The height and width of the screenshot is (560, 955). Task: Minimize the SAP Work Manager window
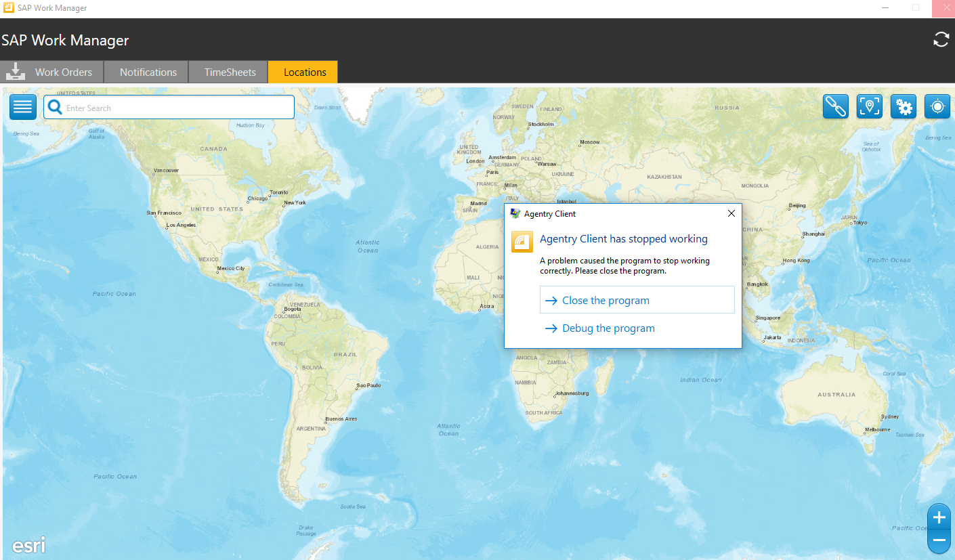click(885, 8)
